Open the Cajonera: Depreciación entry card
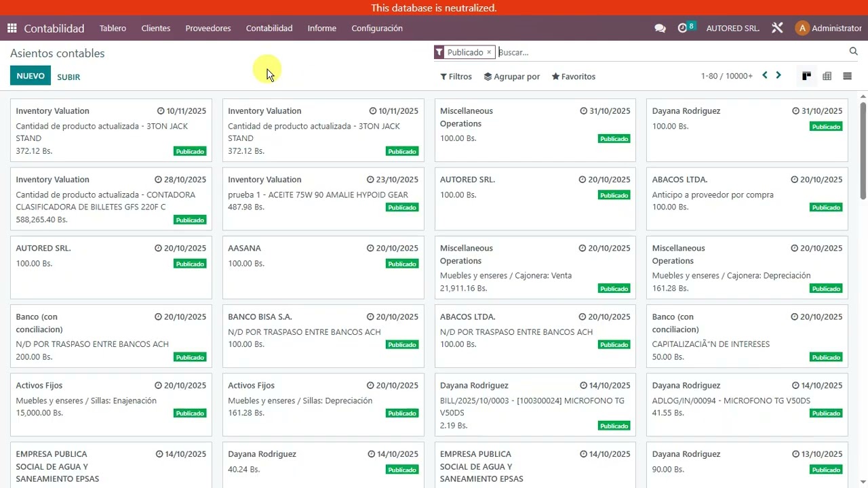 [747, 267]
